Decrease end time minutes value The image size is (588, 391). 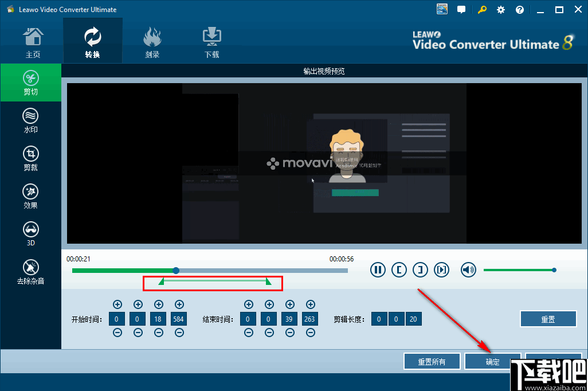click(269, 333)
